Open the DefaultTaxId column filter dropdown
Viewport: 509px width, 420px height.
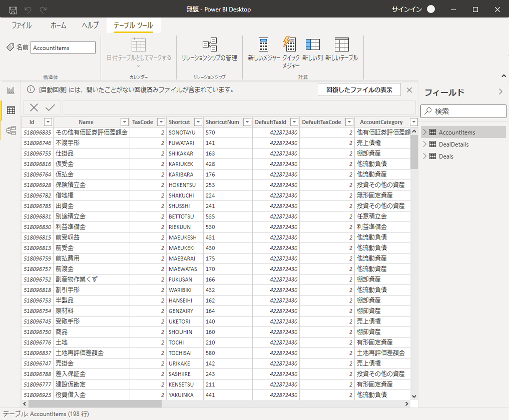(294, 122)
